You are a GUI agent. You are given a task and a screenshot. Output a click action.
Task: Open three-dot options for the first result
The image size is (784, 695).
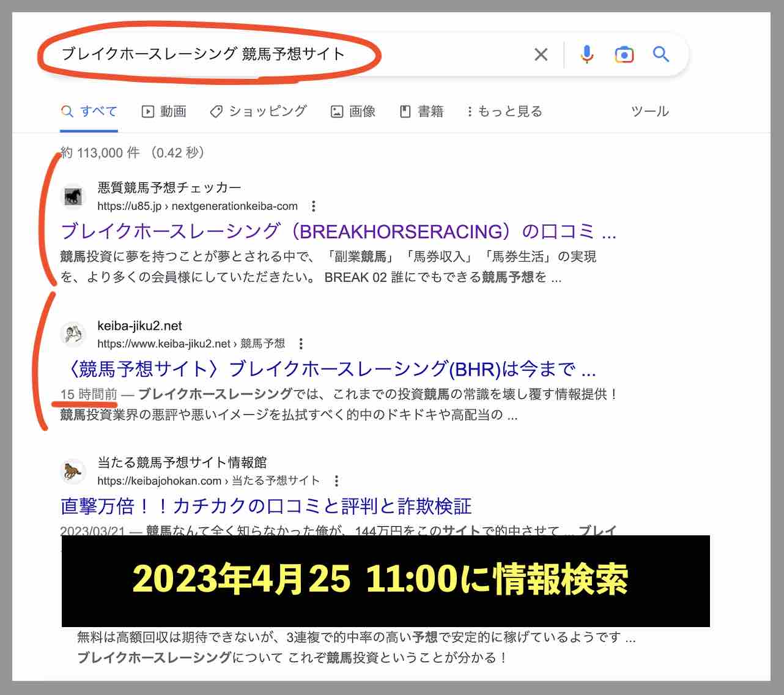pos(313,206)
